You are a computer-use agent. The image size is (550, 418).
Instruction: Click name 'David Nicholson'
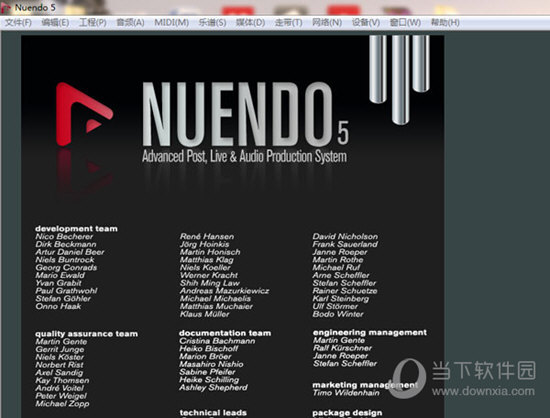(345, 237)
